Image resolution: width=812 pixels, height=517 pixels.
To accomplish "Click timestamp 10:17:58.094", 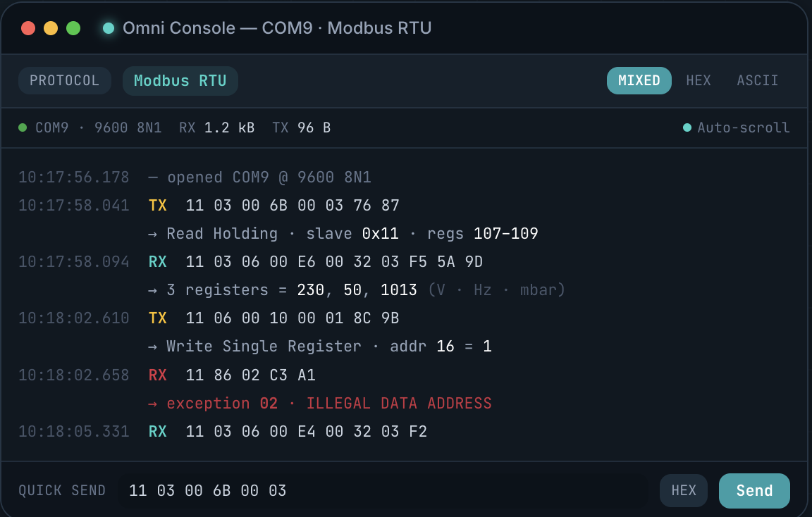I will 73,262.
